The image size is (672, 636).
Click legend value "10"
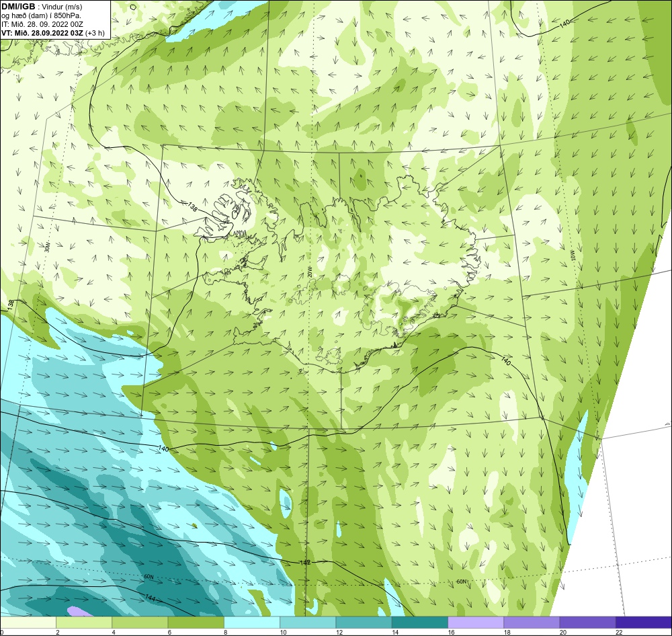coord(284,632)
